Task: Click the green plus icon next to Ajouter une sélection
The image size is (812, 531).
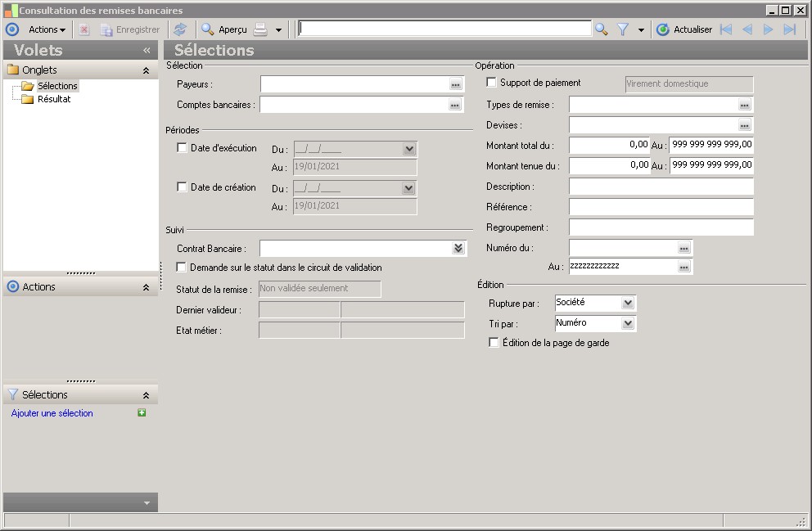Action: [x=142, y=413]
